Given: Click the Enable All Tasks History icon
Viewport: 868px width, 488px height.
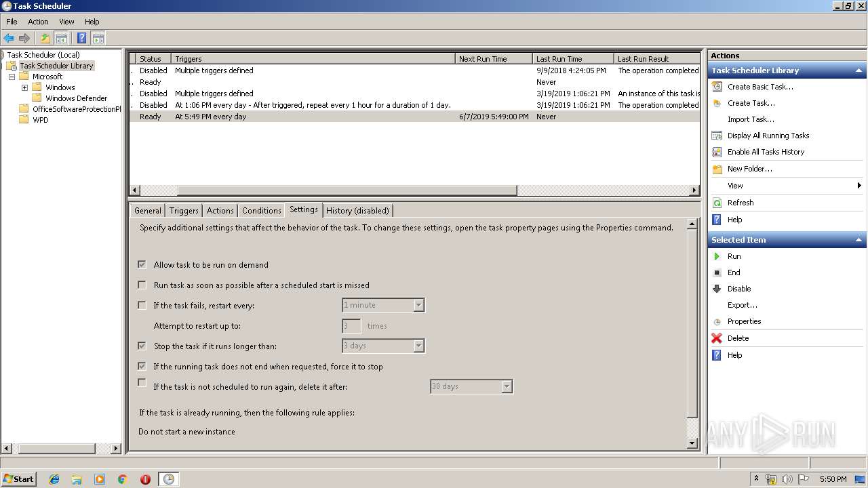Looking at the screenshot, I should (x=717, y=152).
